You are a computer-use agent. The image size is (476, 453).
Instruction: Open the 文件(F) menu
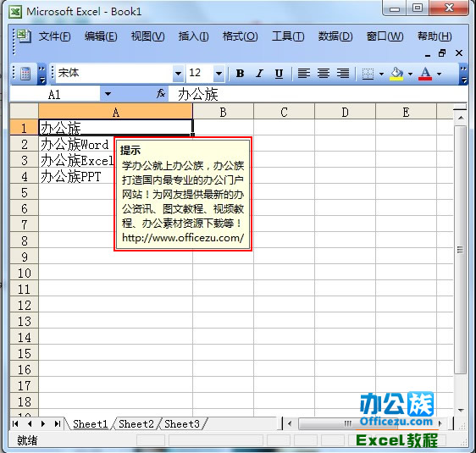55,36
